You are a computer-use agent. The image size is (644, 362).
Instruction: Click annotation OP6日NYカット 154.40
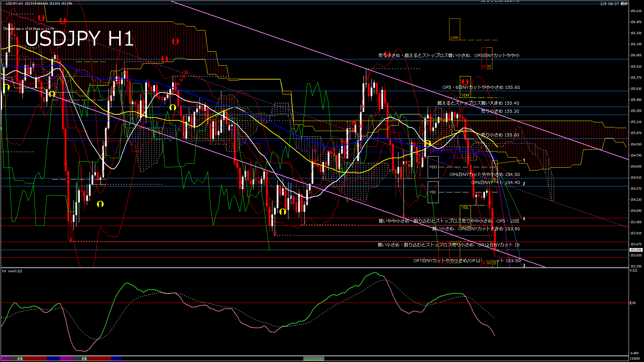click(x=496, y=182)
